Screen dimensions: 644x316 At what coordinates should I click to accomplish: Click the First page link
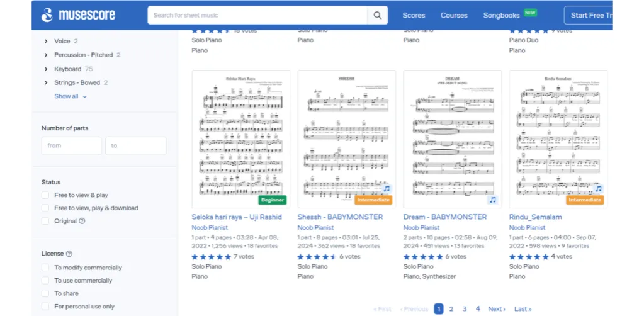tap(382, 309)
